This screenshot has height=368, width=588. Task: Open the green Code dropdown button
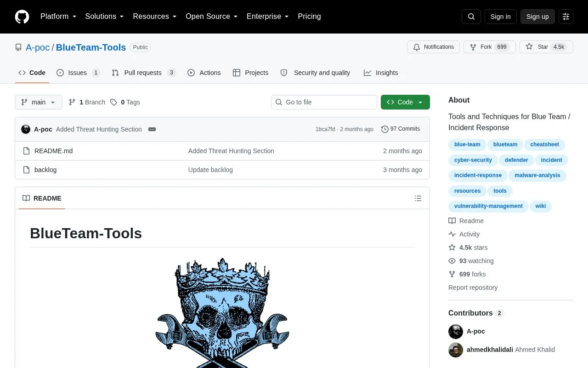click(x=405, y=102)
